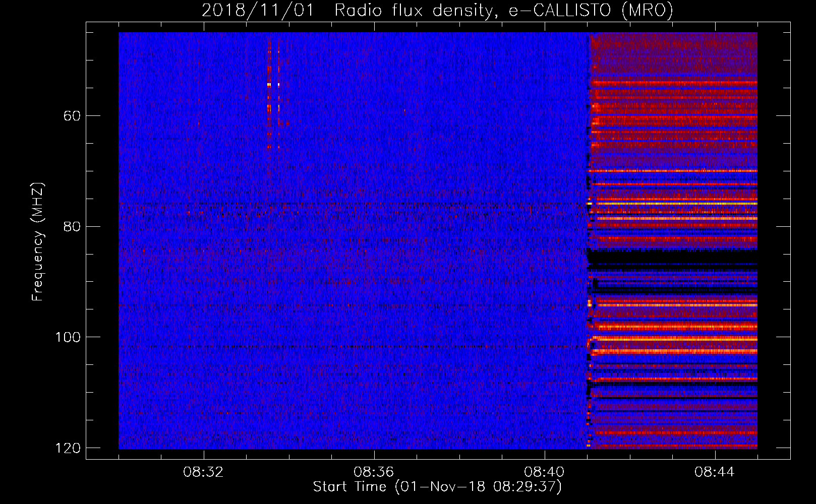Click the 60 frequency tick label
Viewport: 816px width, 504px height.
(x=72, y=116)
